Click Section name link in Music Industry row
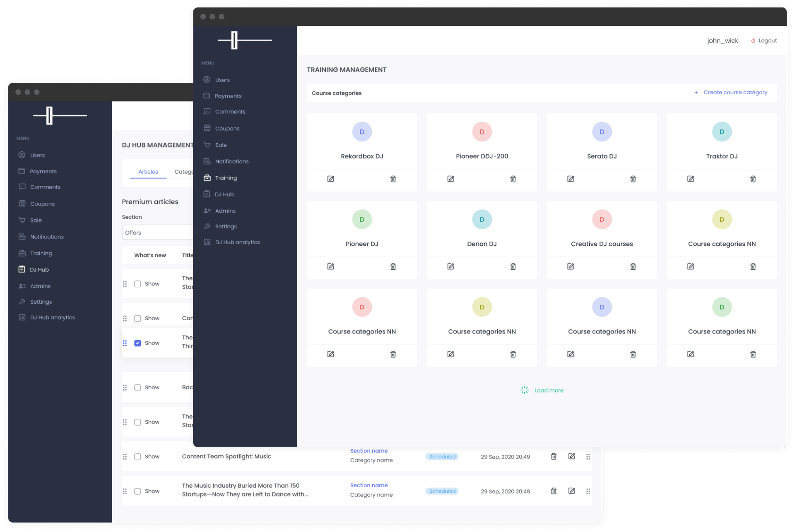Screen dimensions: 795x532 pyautogui.click(x=369, y=485)
